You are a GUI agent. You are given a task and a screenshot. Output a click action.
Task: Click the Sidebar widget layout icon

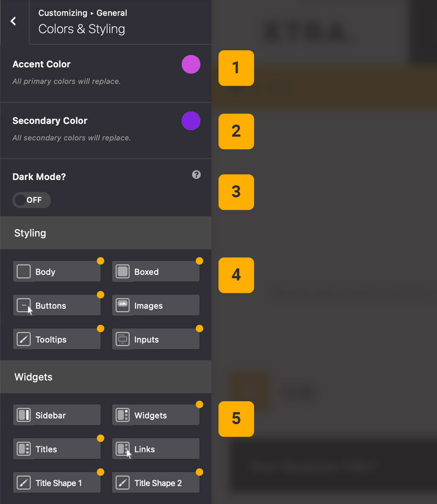pyautogui.click(x=23, y=415)
